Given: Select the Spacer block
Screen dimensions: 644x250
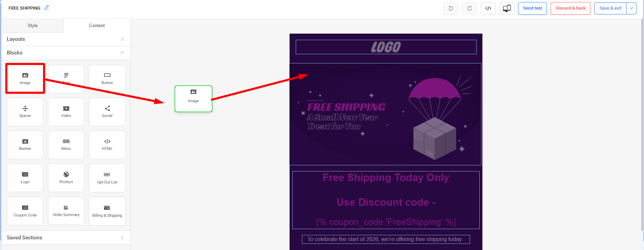Looking at the screenshot, I should tap(25, 112).
